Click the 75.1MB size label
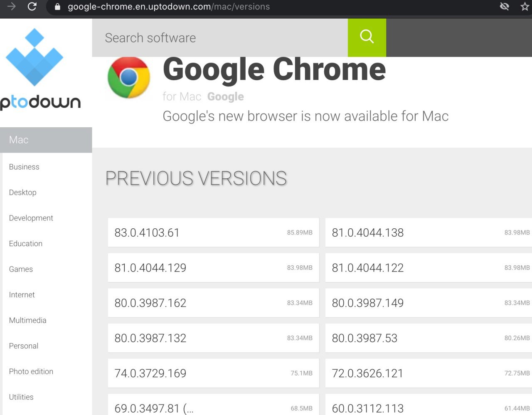 302,373
